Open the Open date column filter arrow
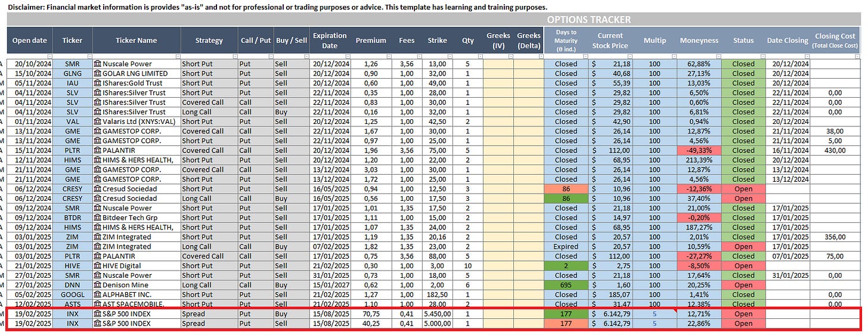The height and width of the screenshot is (335, 868). pos(49,57)
